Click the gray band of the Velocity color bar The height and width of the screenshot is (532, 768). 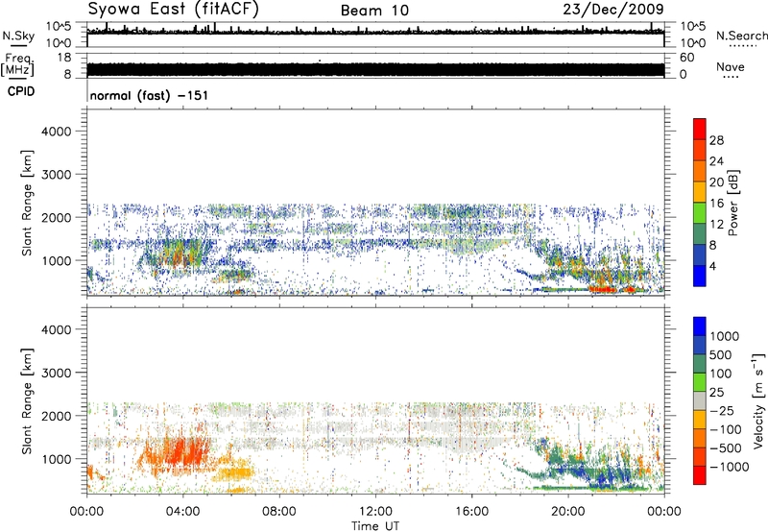pyautogui.click(x=700, y=400)
